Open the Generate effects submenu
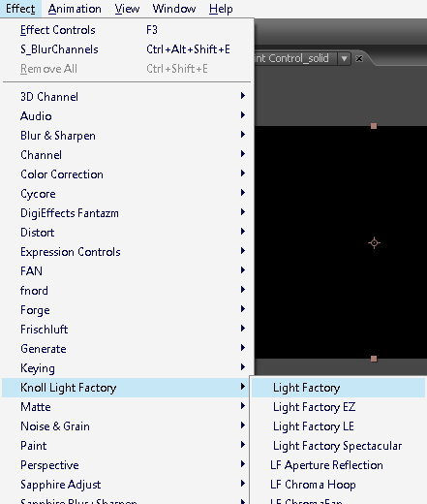The image size is (427, 504). 126,349
